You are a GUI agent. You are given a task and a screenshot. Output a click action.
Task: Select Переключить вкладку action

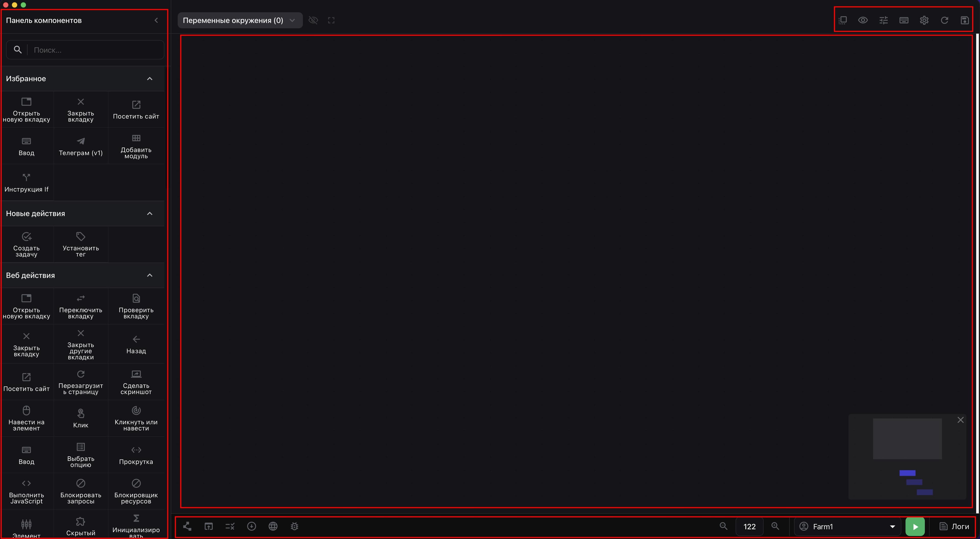[x=81, y=306]
